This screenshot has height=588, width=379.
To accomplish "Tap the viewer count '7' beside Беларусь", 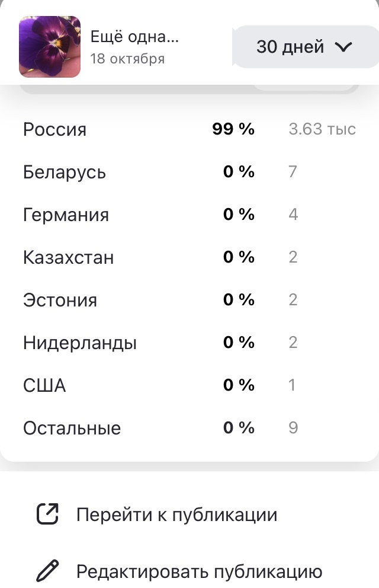I will tap(293, 172).
